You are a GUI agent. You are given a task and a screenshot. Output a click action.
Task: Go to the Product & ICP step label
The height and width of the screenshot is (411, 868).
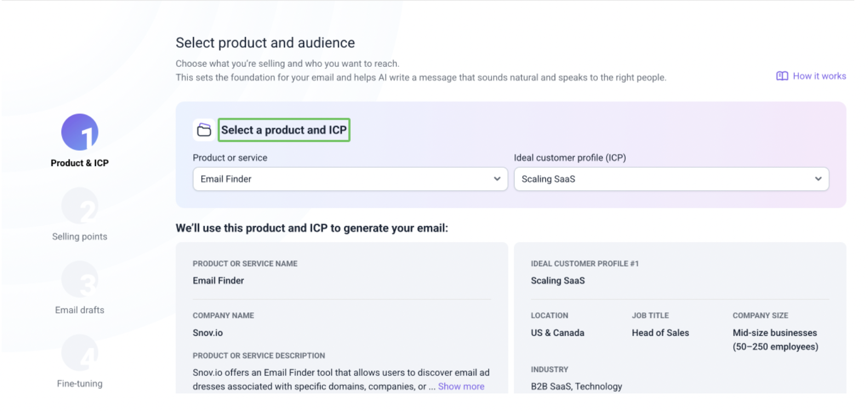pyautogui.click(x=79, y=163)
